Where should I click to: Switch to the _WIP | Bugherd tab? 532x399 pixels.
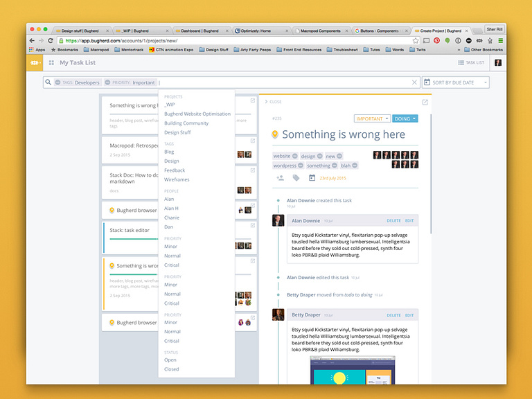point(142,30)
